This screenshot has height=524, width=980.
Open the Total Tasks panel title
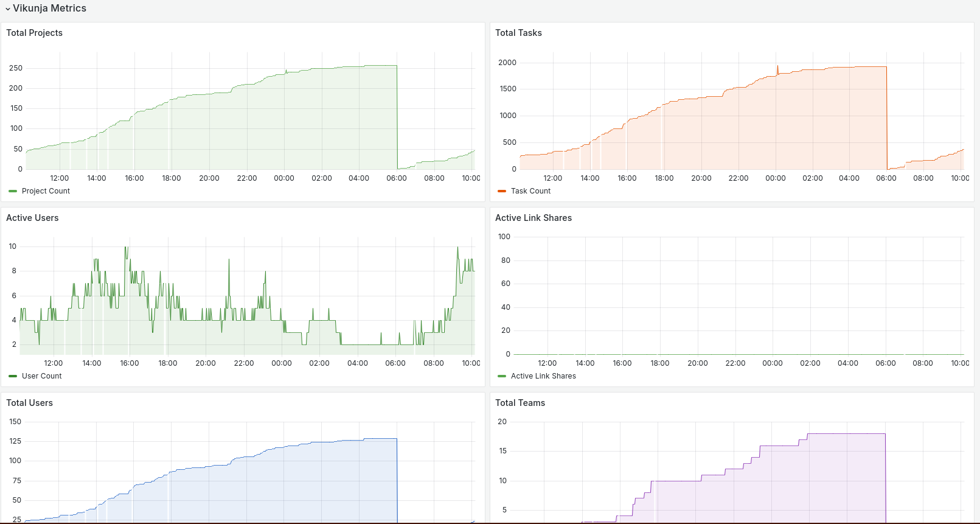point(518,33)
